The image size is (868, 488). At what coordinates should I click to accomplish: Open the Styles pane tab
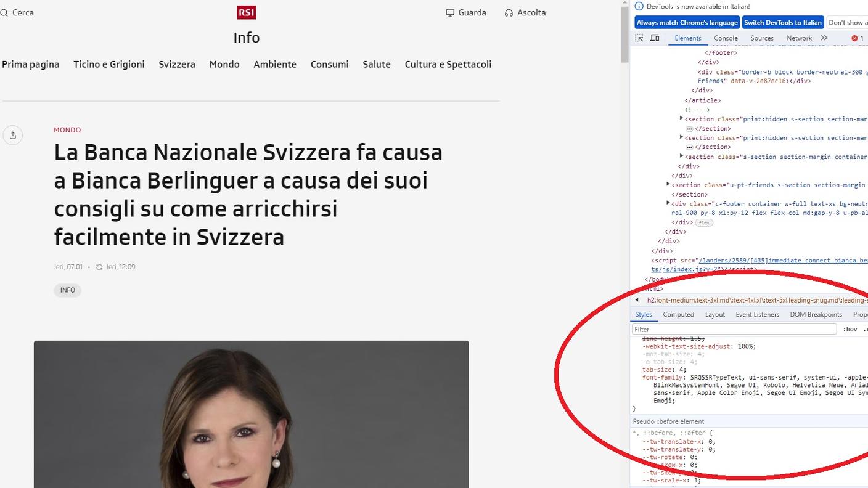(644, 315)
